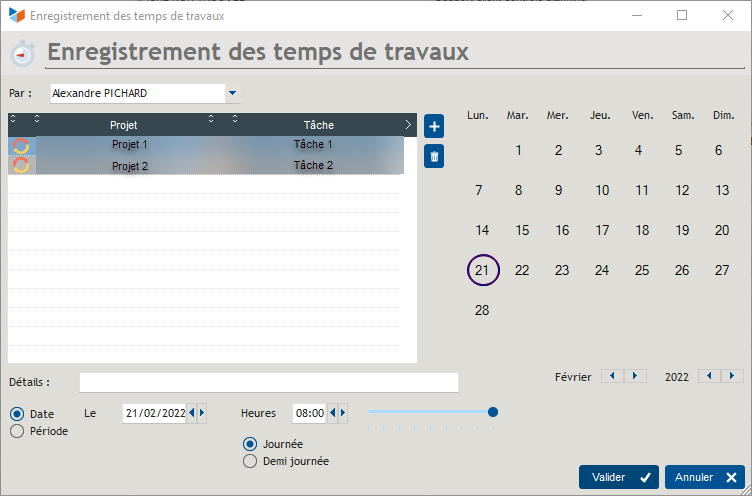Image resolution: width=752 pixels, height=496 pixels.
Task: Click the plus icon to add a row
Action: (x=434, y=127)
